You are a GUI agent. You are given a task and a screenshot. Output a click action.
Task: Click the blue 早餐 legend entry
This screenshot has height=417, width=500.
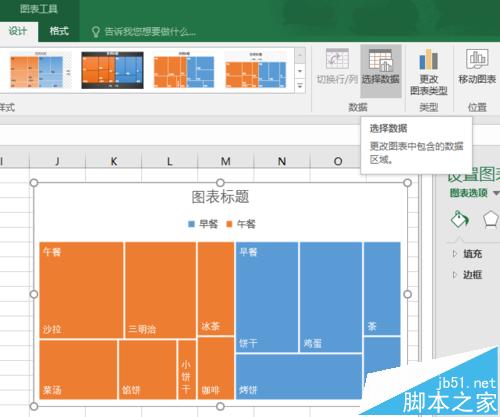point(203,224)
